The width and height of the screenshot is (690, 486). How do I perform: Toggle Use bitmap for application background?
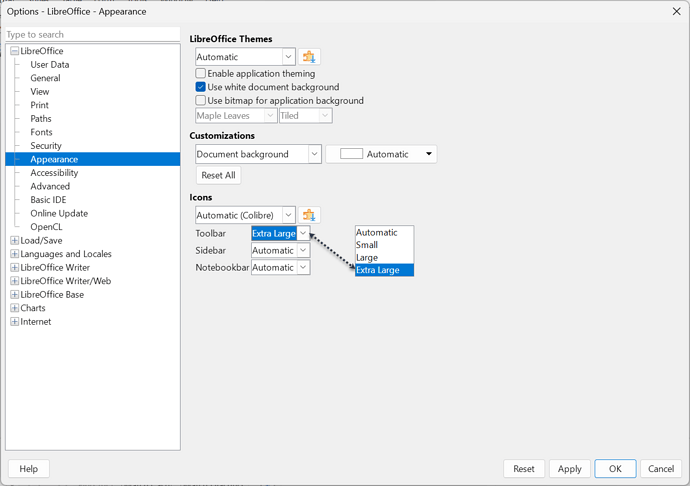click(x=201, y=101)
